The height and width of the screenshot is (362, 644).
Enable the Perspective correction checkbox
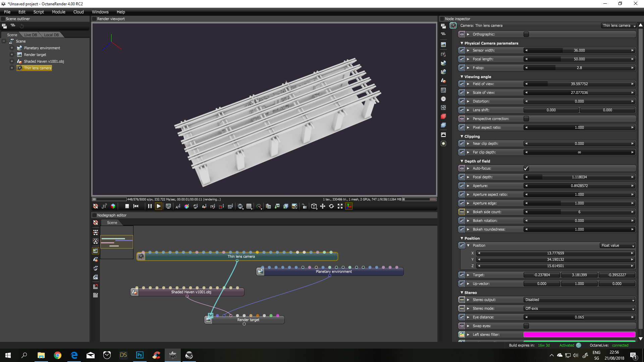click(x=526, y=119)
